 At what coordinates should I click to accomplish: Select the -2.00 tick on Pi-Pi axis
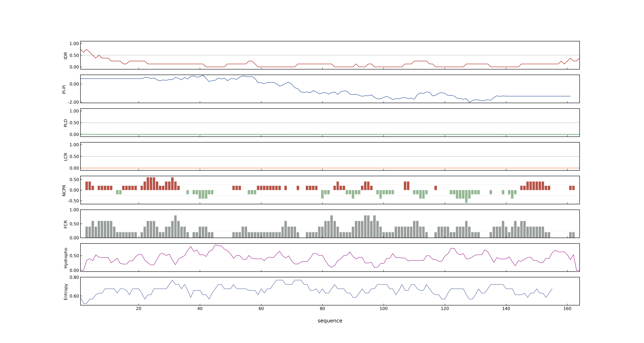[x=73, y=102]
